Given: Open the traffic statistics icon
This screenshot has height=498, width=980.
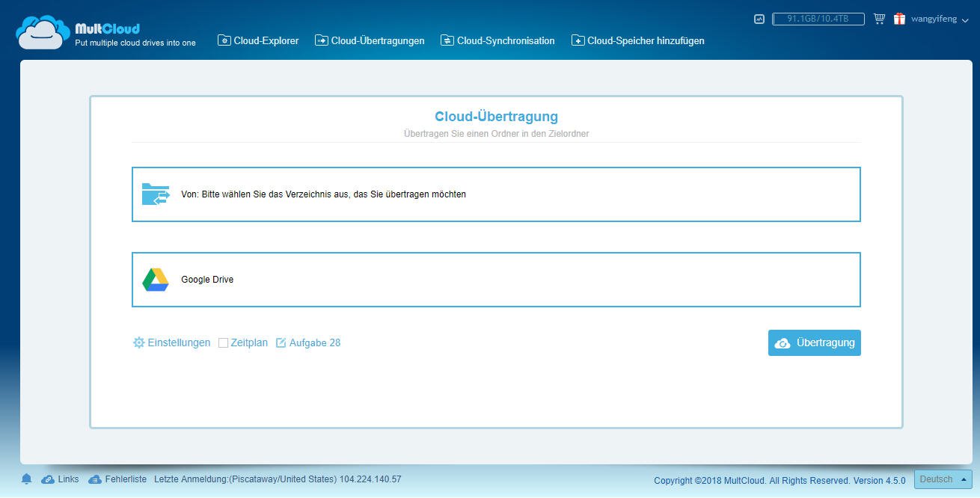Looking at the screenshot, I should (x=759, y=19).
